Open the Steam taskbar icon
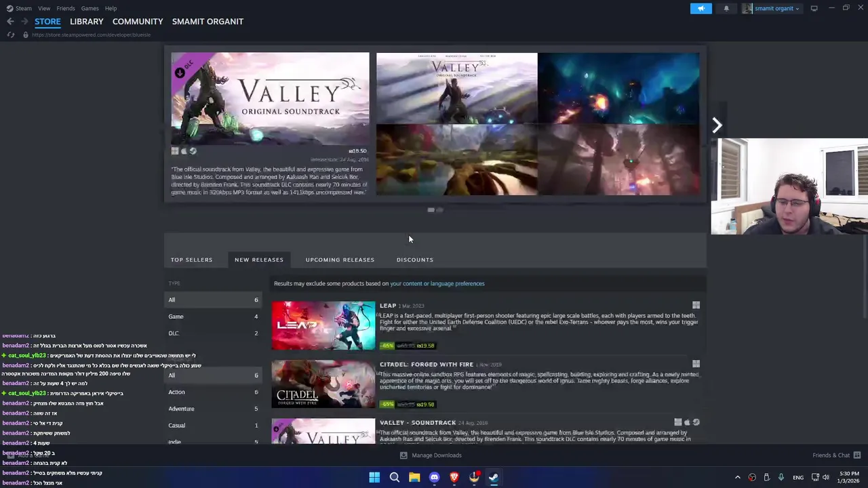This screenshot has height=488, width=868. pyautogui.click(x=494, y=478)
